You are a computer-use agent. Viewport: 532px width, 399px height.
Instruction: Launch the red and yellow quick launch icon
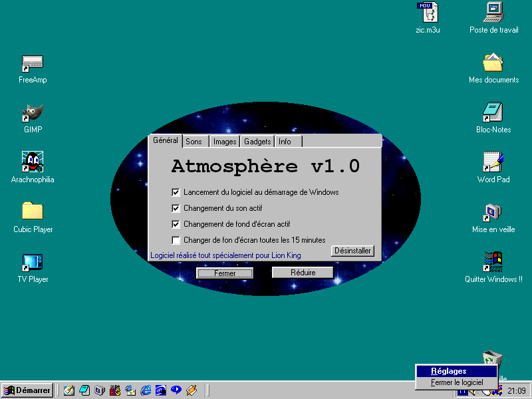[115, 390]
